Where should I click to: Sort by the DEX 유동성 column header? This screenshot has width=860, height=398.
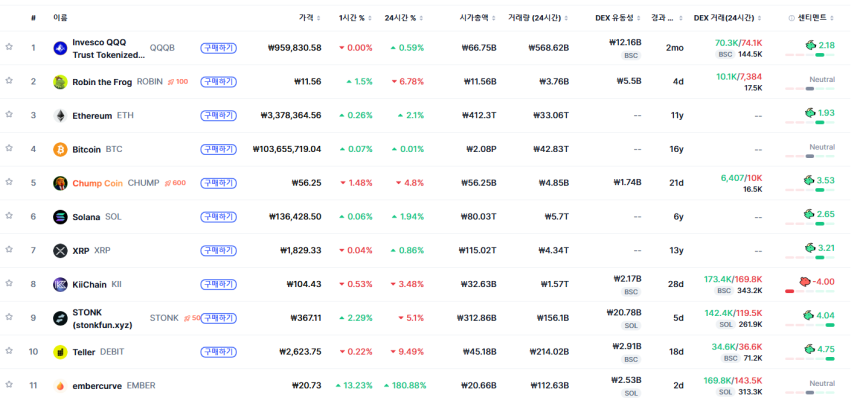[618, 18]
